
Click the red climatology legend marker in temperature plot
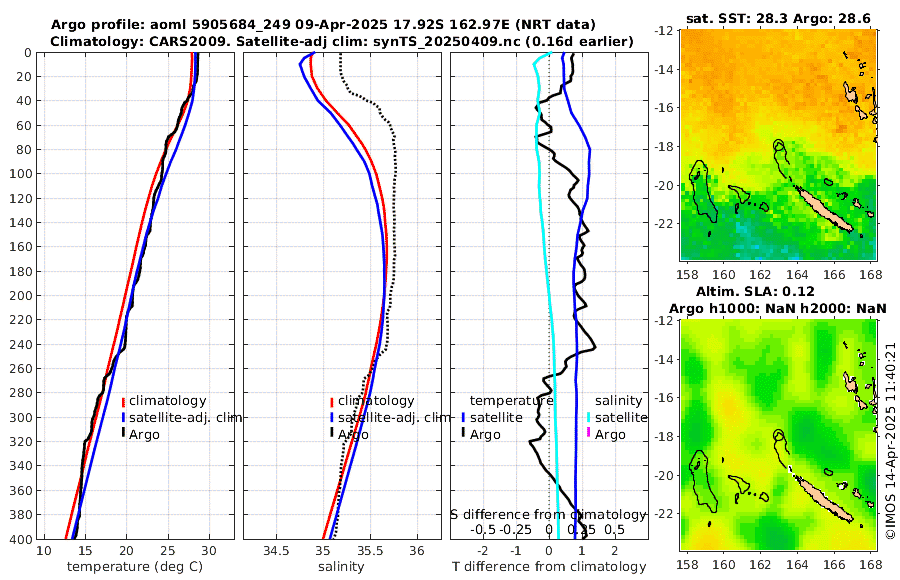[123, 401]
